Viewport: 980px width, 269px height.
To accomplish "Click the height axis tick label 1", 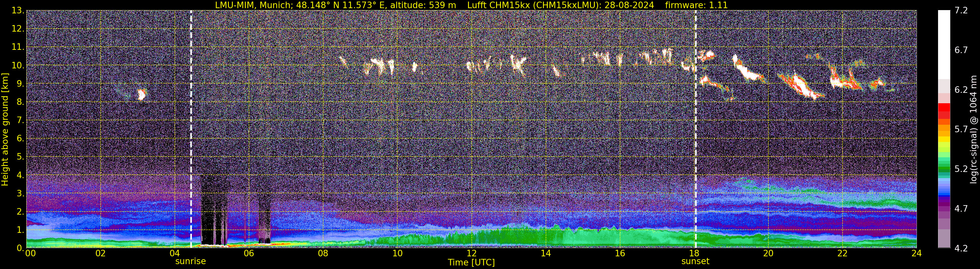I will pos(20,230).
